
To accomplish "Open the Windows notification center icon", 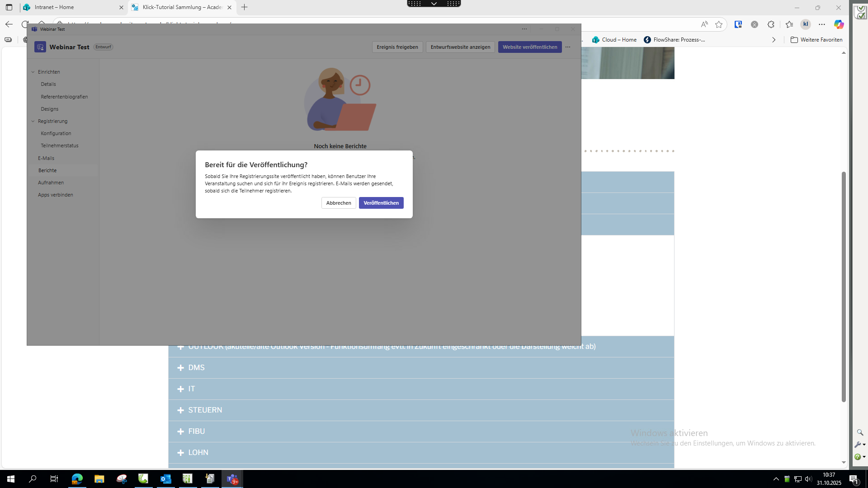I will coord(853,479).
